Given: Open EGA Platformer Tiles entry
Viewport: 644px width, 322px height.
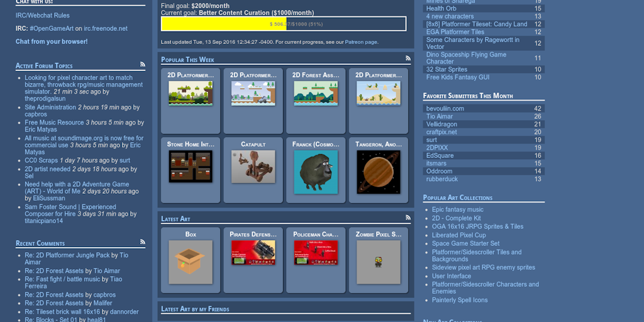Looking at the screenshot, I should 455,32.
